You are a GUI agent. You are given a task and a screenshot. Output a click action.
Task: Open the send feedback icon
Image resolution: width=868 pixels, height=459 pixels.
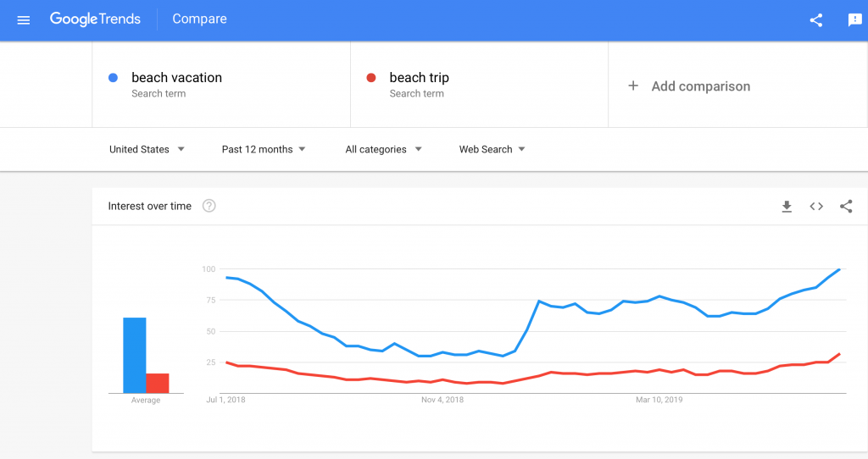click(x=854, y=20)
